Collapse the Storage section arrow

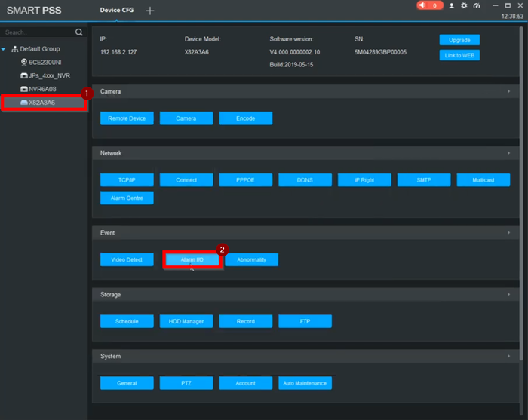(x=509, y=295)
